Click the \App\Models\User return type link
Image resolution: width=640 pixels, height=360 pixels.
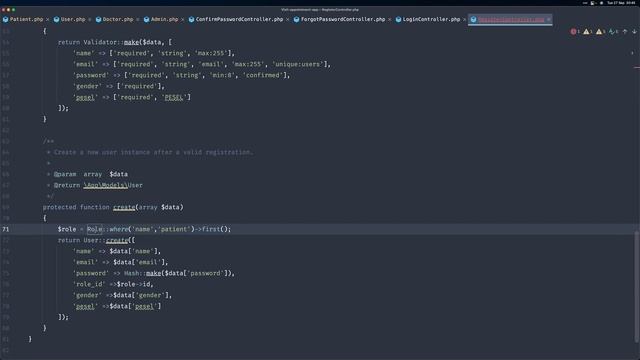113,185
